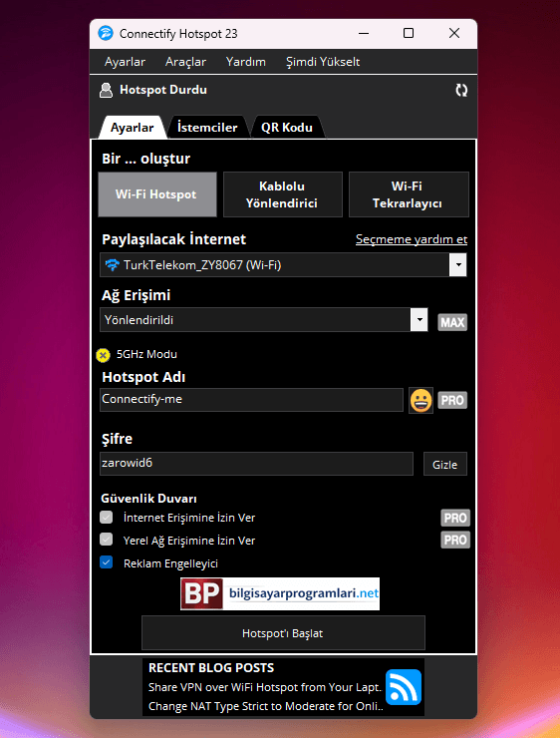Click the bilgisayarprogramlari.net banner
The image size is (560, 738).
pos(280,594)
